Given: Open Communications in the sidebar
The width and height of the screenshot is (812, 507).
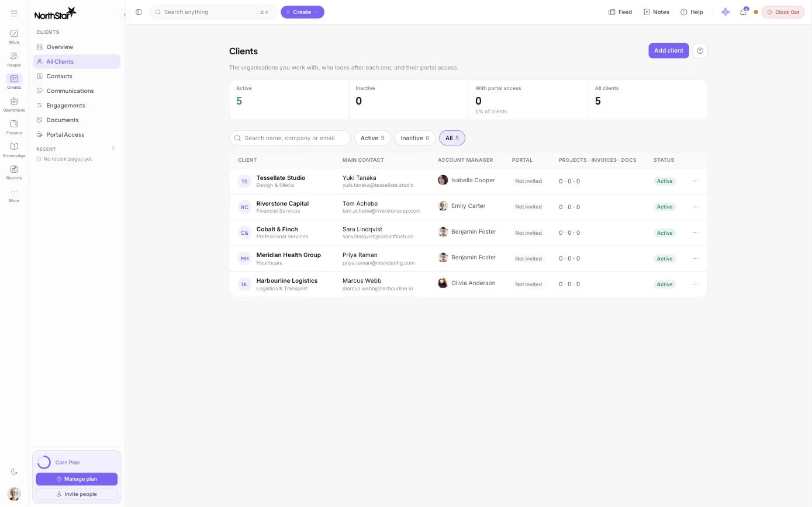Looking at the screenshot, I should click(x=77, y=91).
